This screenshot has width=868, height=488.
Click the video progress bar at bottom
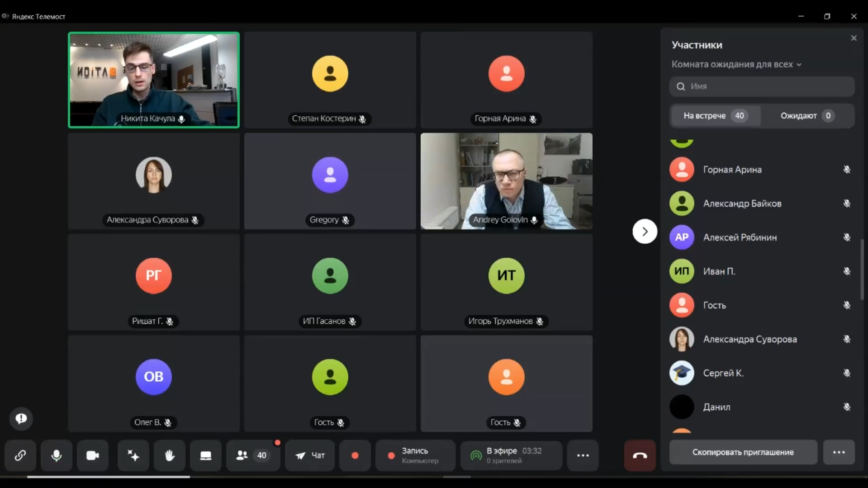point(434,477)
